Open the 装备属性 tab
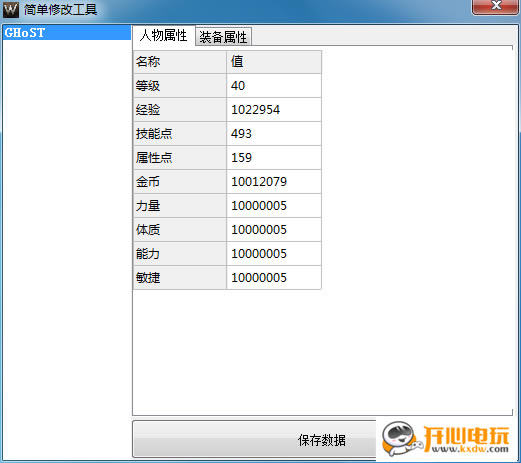521x463 pixels. click(x=223, y=37)
